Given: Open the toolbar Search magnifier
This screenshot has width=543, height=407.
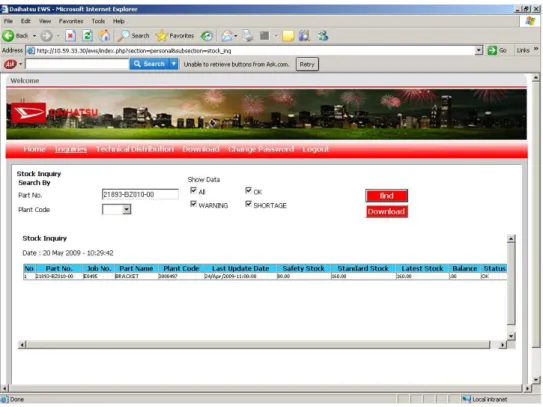Looking at the screenshot, I should [x=123, y=36].
